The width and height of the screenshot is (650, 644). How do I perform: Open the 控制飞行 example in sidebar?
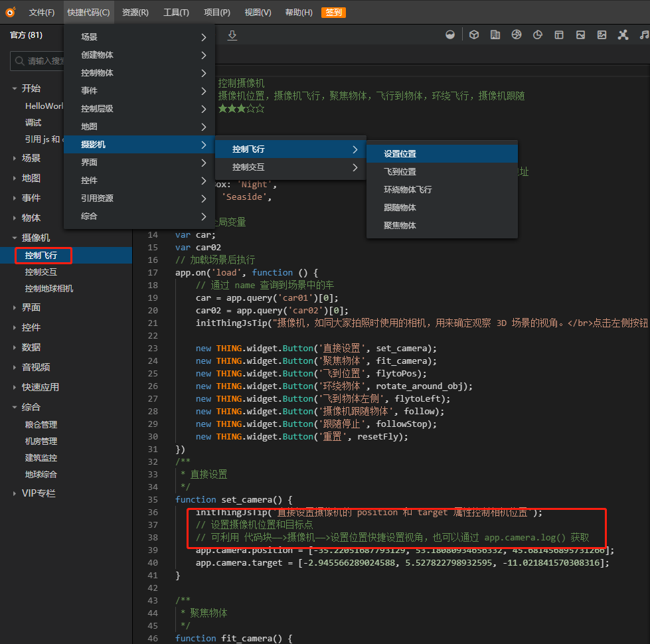[x=66, y=256]
